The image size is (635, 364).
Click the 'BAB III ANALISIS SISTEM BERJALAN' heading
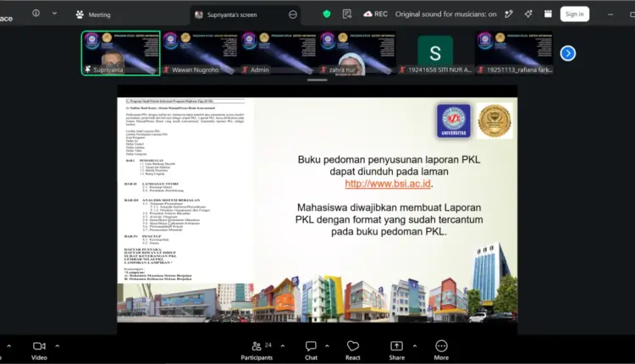[162, 200]
